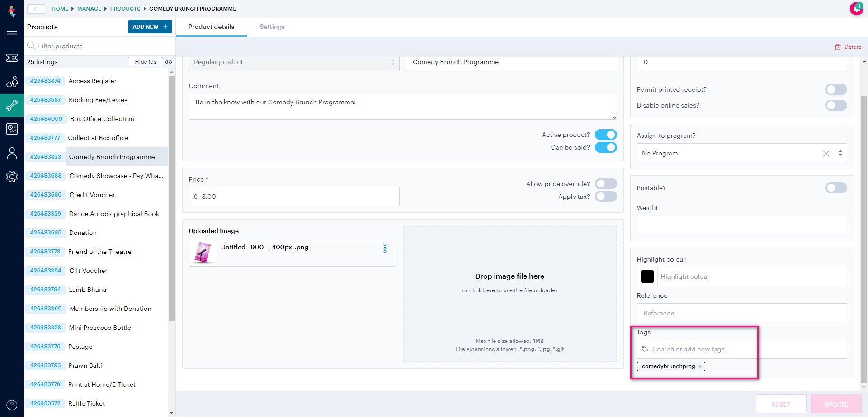Open the hamburger menu in sidebar

(x=12, y=34)
